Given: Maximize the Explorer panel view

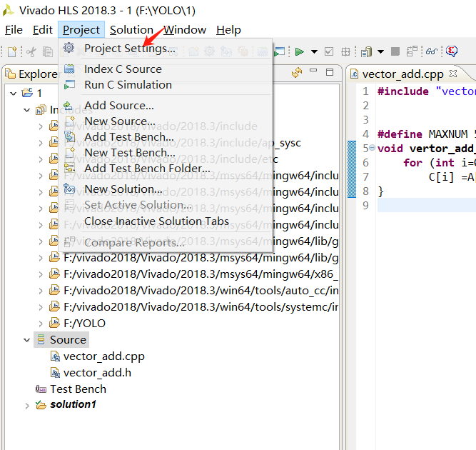Looking at the screenshot, I should pyautogui.click(x=330, y=72).
